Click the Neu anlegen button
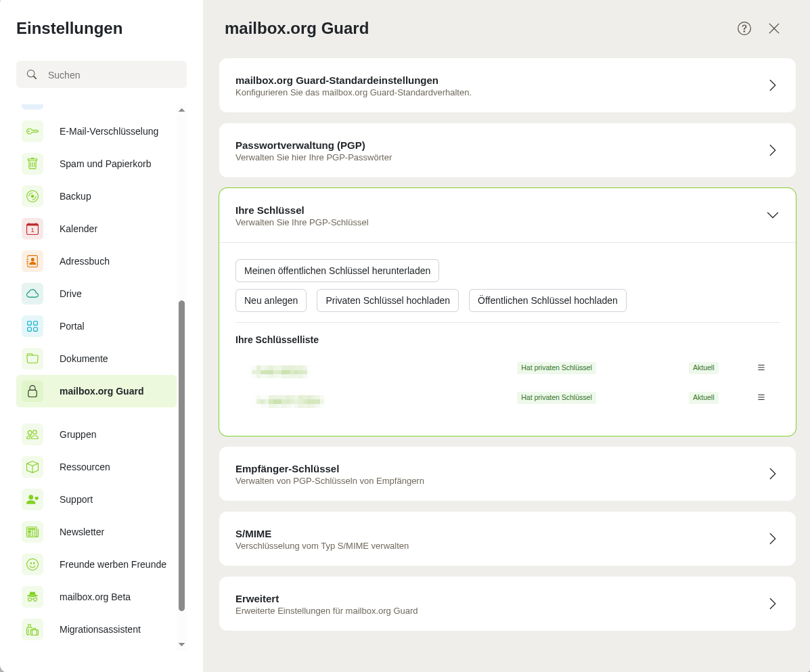The width and height of the screenshot is (810, 672). tap(271, 300)
